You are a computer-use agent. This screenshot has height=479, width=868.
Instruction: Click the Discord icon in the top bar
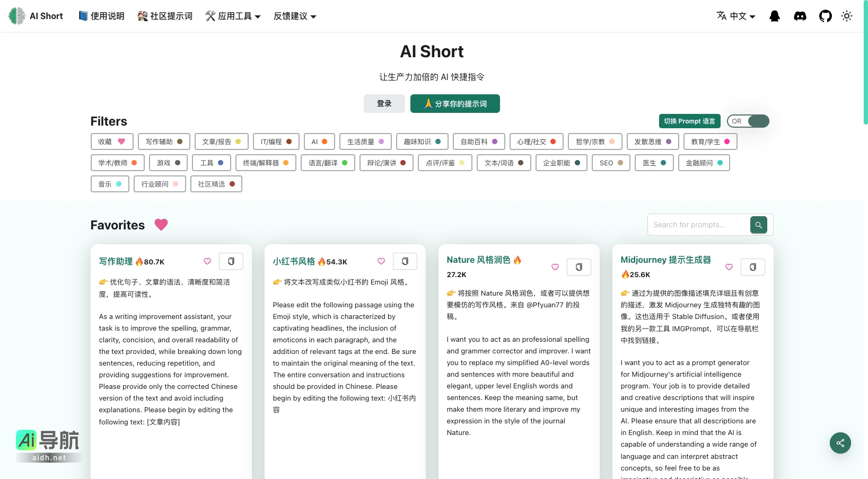click(x=800, y=16)
